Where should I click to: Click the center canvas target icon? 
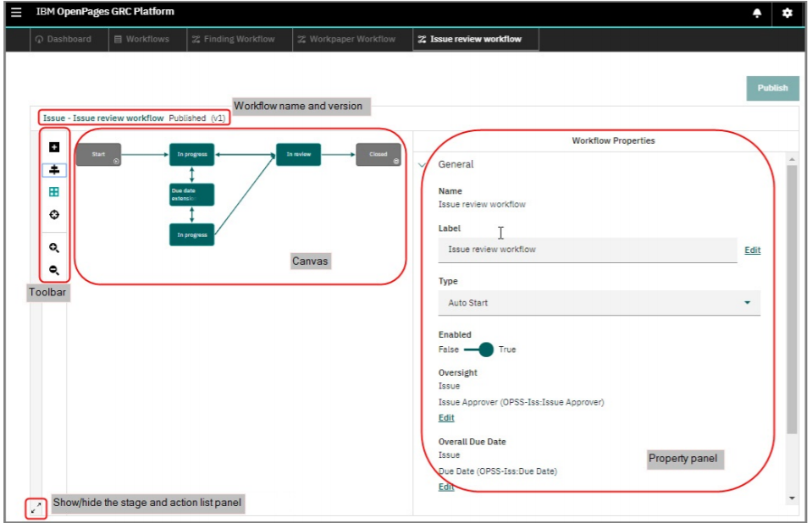coord(54,214)
